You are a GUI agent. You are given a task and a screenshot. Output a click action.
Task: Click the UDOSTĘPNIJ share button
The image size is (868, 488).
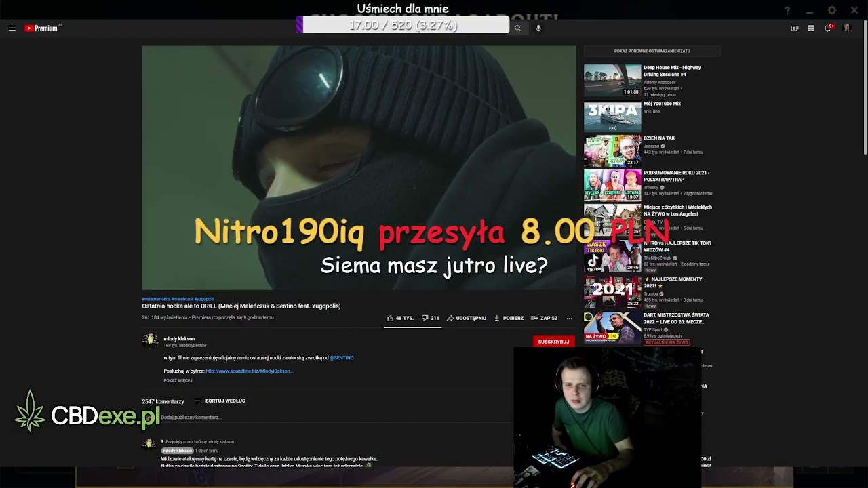tap(467, 318)
